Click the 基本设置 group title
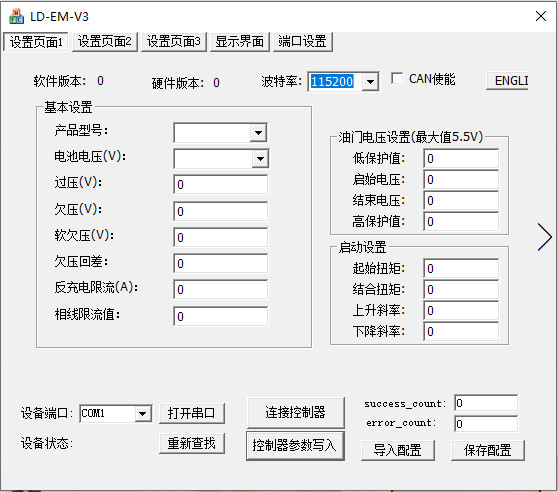This screenshot has height=492, width=558. (68, 107)
